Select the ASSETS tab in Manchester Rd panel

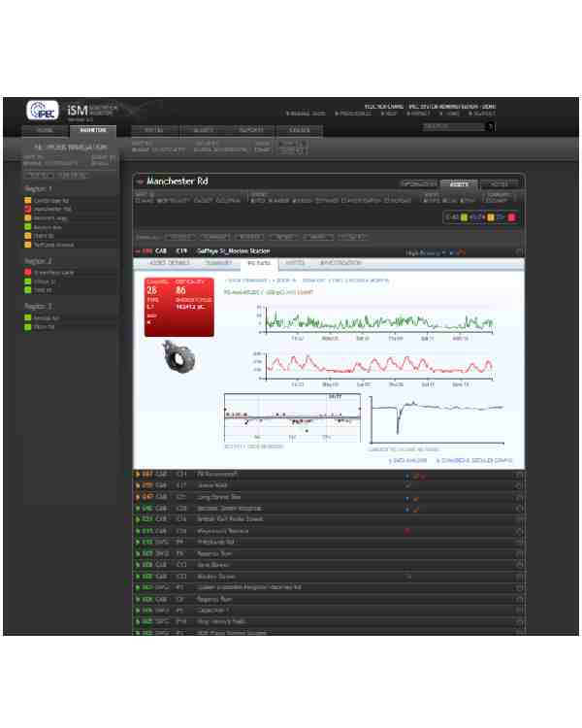459,184
